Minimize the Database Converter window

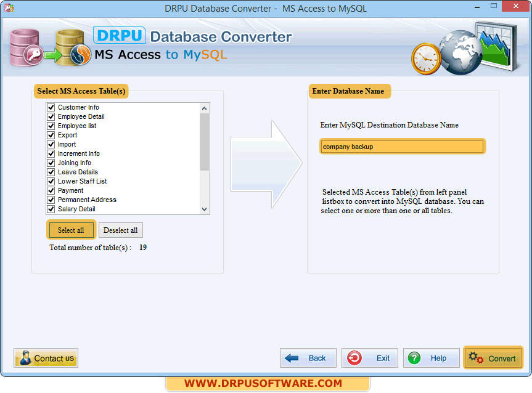477,7
